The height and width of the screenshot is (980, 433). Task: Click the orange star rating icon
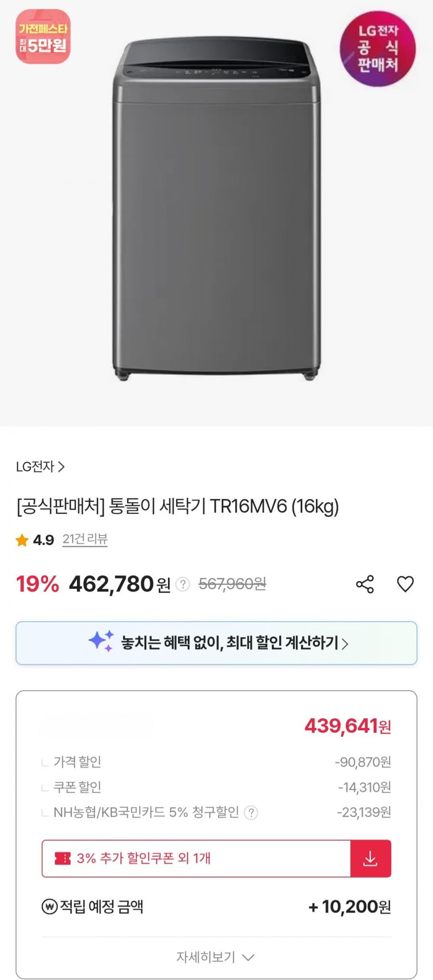(22, 540)
